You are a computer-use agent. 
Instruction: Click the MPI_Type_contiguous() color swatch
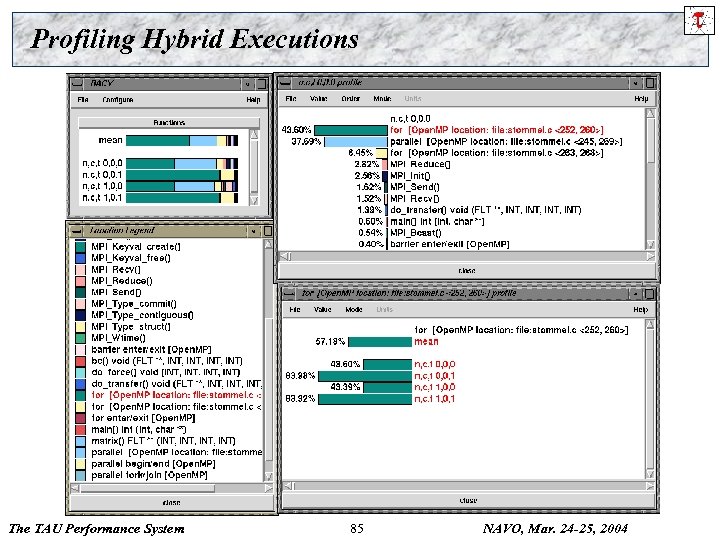click(x=80, y=315)
